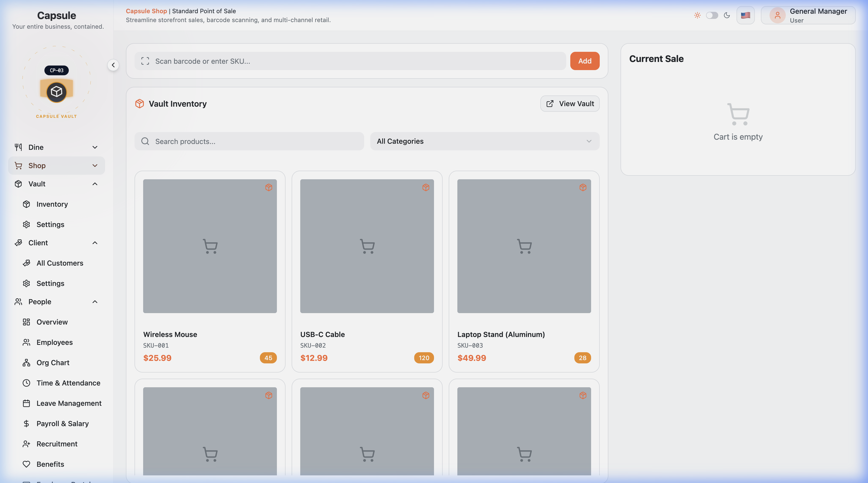Click the moon dark-mode icon
The image size is (868, 483).
coord(727,15)
